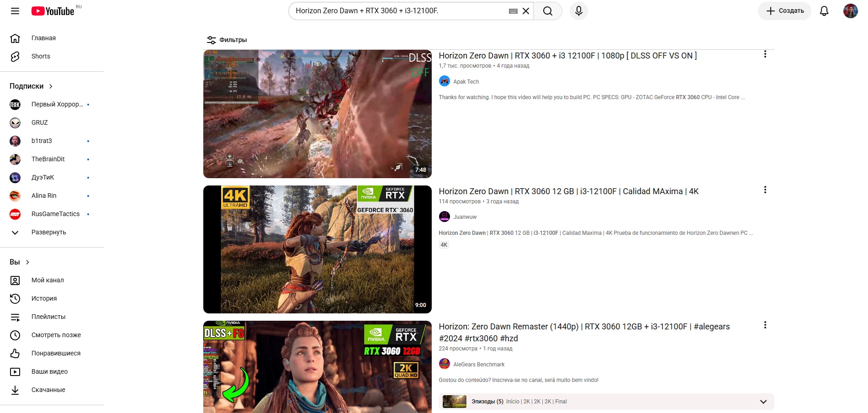
Task: Go to the YouTube home logo
Action: coord(53,11)
